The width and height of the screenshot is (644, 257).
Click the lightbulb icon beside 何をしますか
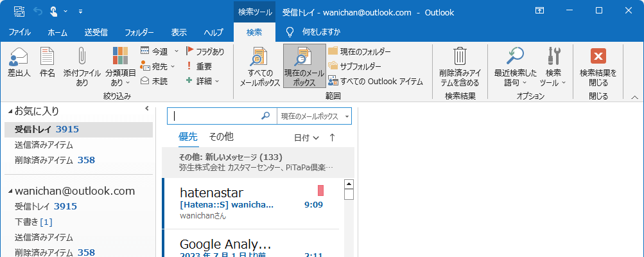[x=290, y=31]
